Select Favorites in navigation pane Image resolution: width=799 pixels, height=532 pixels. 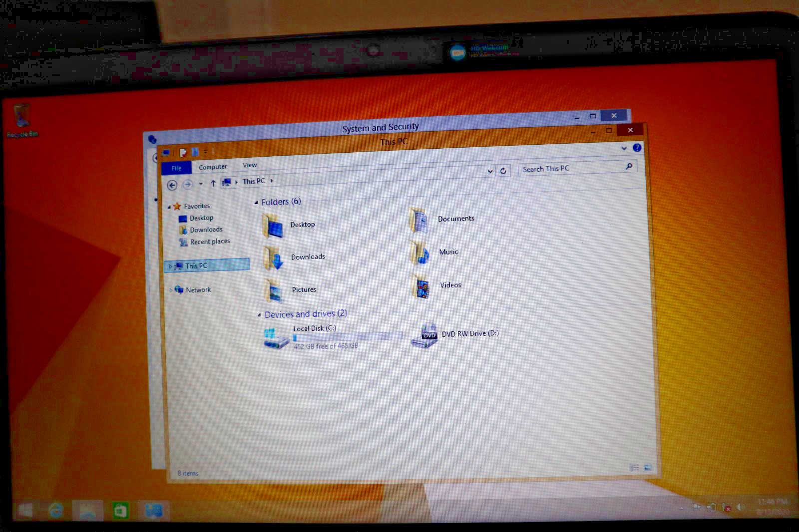click(197, 206)
